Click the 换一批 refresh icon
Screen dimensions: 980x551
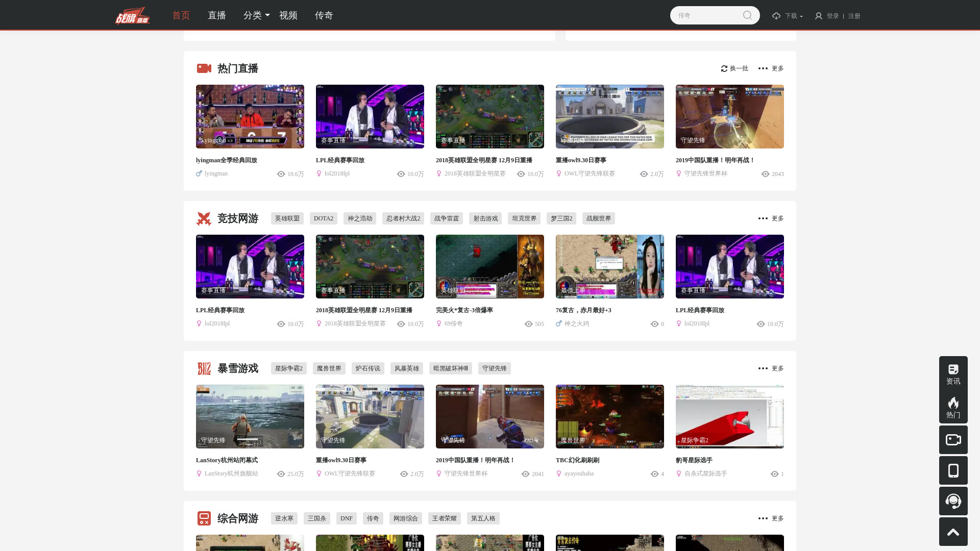[x=724, y=68]
